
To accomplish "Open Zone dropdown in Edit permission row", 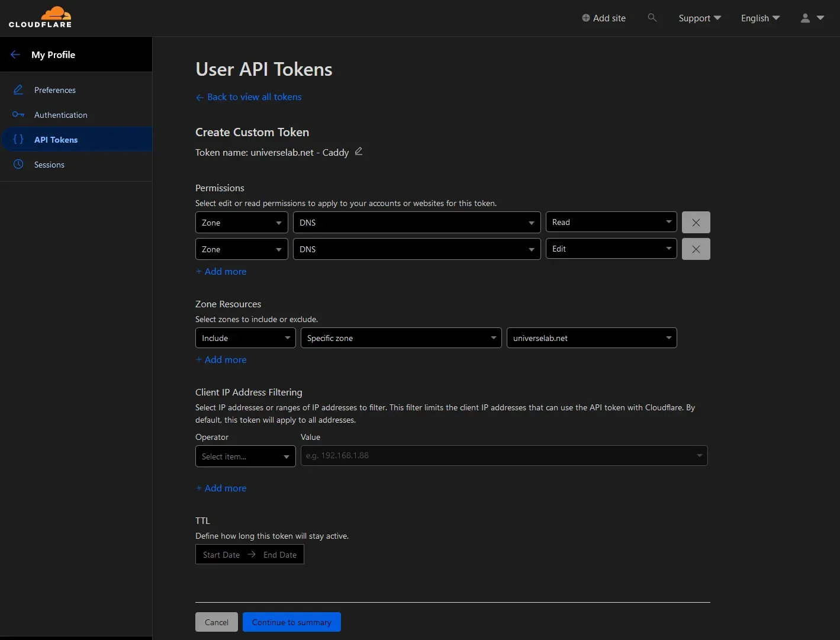I will [242, 249].
